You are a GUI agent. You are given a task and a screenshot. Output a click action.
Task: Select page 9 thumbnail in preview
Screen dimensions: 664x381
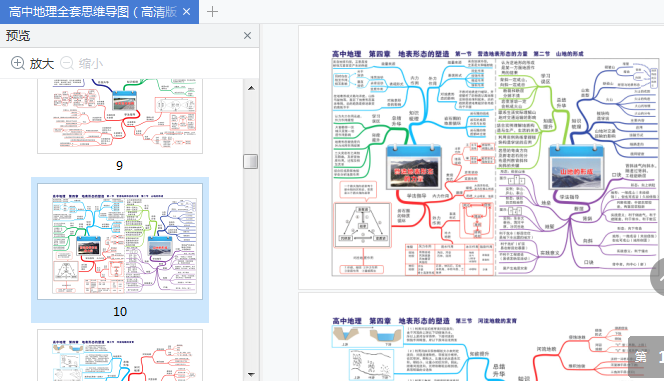(x=120, y=116)
